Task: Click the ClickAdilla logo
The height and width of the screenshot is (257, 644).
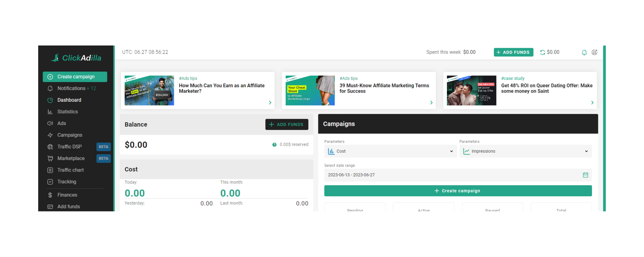Action: pos(76,58)
